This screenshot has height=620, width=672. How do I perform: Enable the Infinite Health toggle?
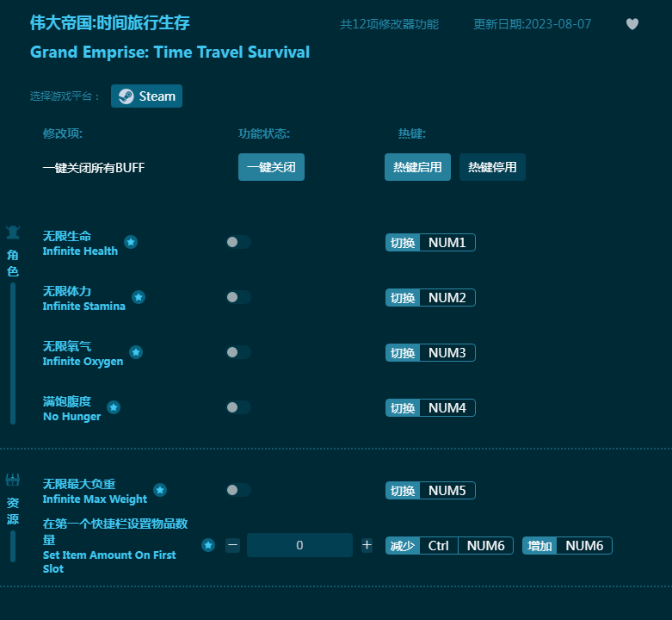click(238, 242)
